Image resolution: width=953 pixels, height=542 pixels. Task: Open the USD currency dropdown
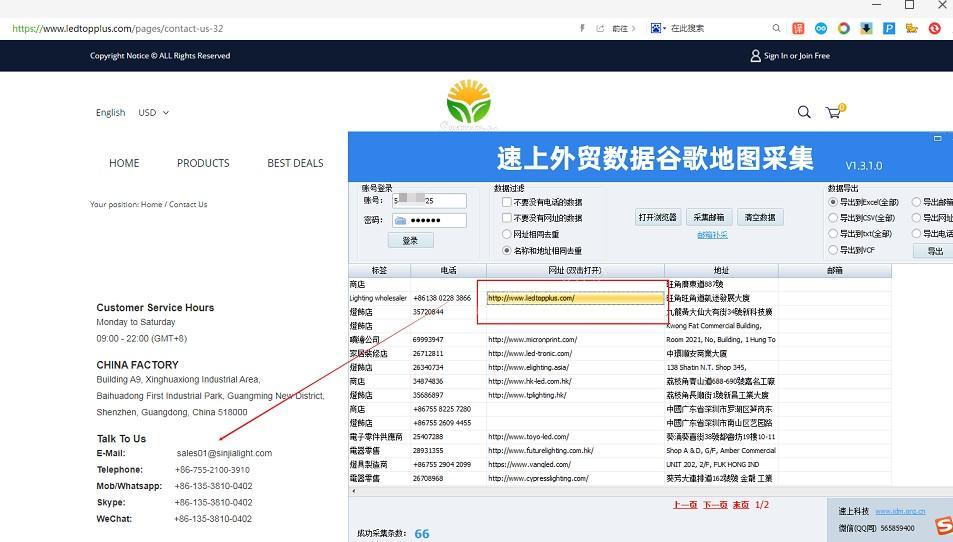click(154, 112)
